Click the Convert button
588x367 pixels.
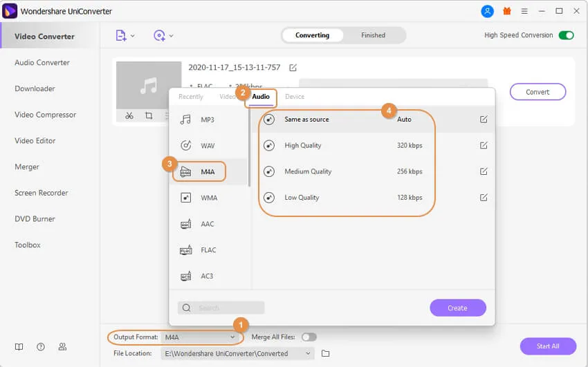pyautogui.click(x=538, y=92)
